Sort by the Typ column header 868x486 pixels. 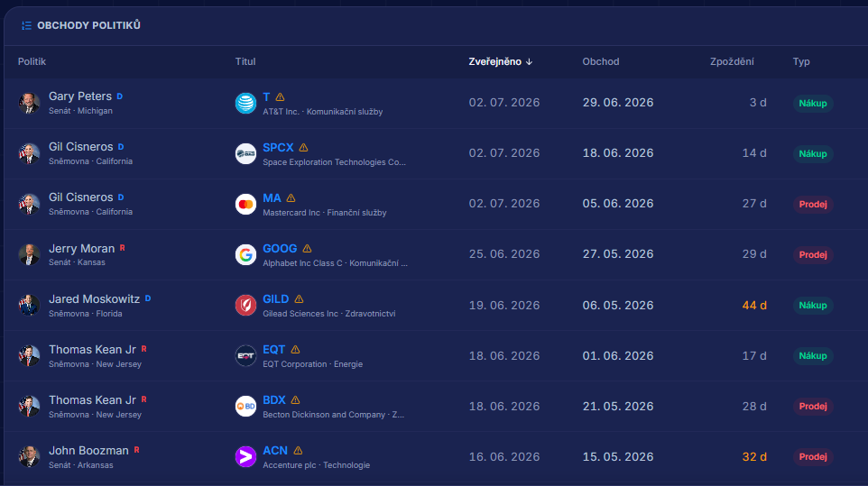(x=801, y=61)
